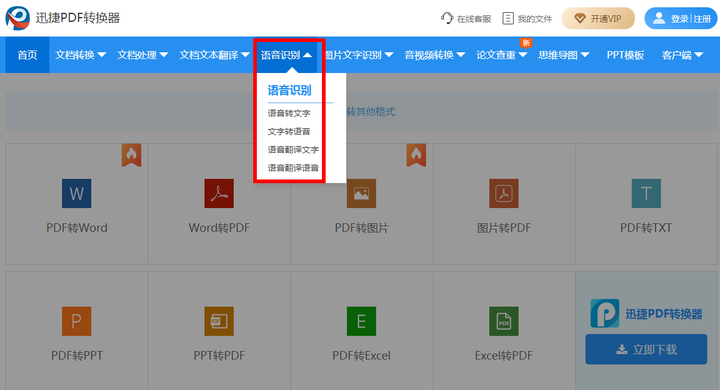This screenshot has width=720, height=390.
Task: Click the 迅捷PDF转换器 header title text
Action: [78, 18]
